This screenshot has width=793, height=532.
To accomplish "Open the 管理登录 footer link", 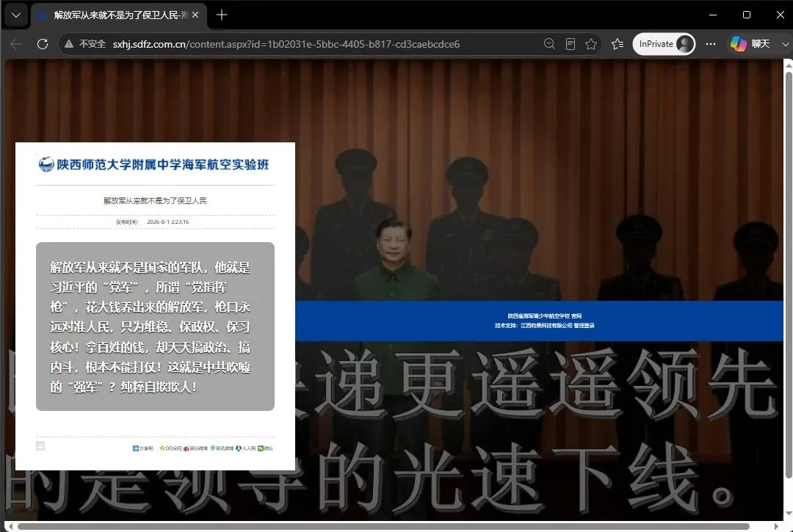I will coord(584,325).
